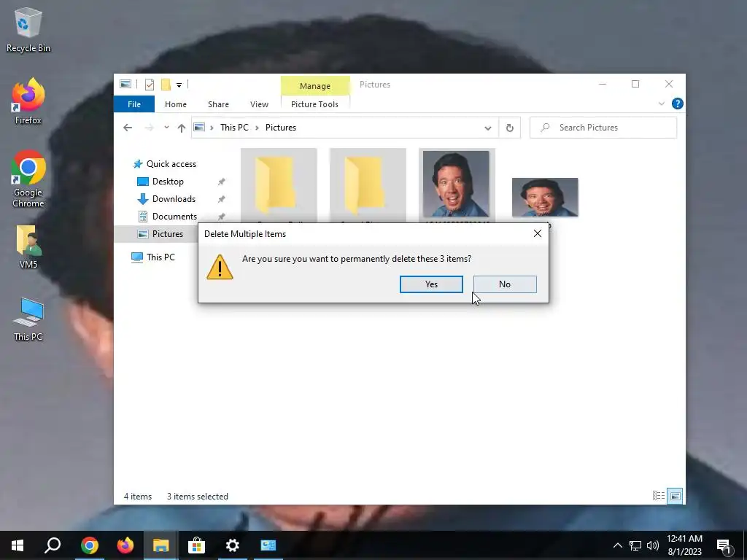
Task: Select the small unselected portrait image
Action: click(545, 197)
